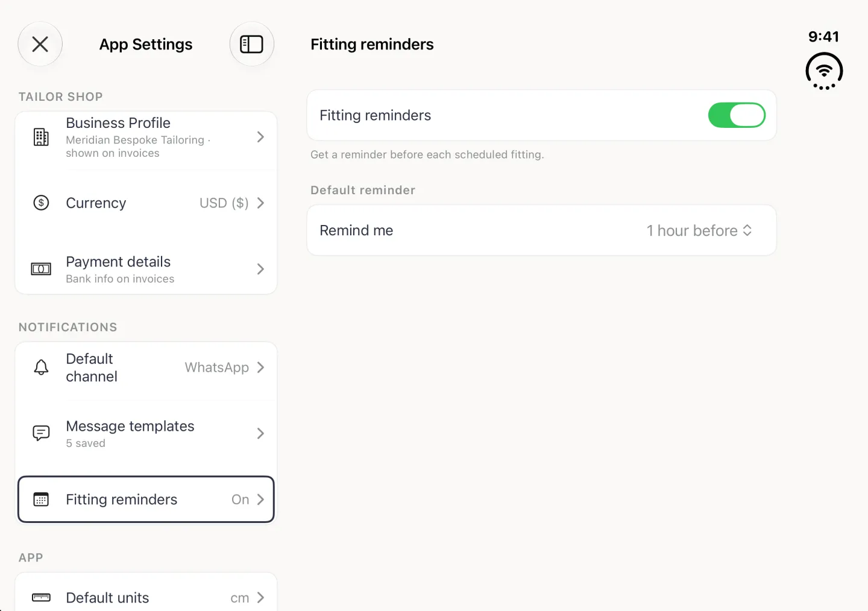The image size is (868, 611).
Task: Click the 'cm' units value
Action: (240, 598)
